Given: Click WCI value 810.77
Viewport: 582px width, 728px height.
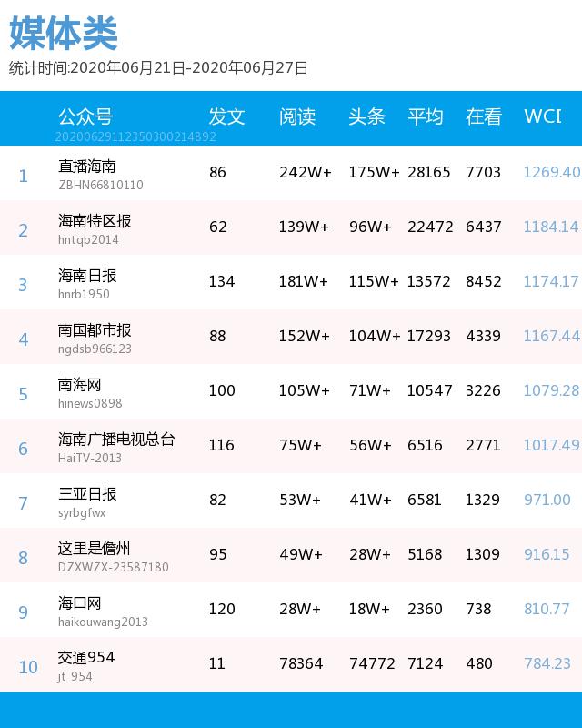Looking at the screenshot, I should (547, 609).
